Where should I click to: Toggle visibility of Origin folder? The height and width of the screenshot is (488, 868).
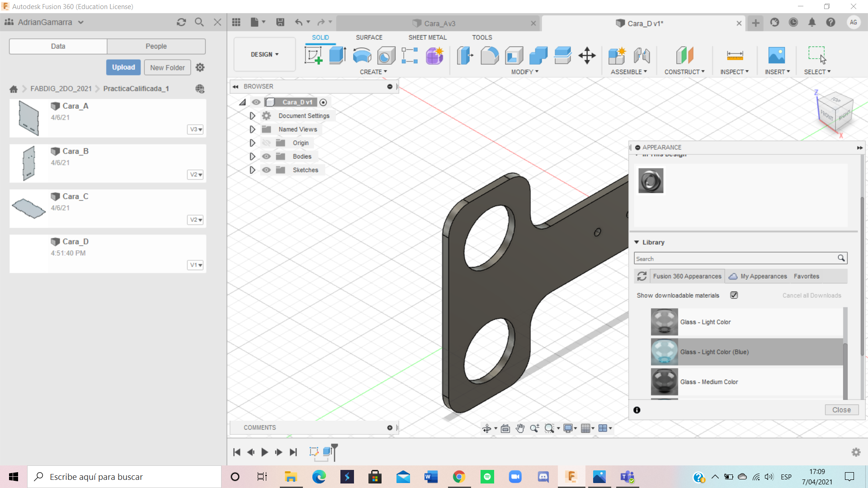266,143
